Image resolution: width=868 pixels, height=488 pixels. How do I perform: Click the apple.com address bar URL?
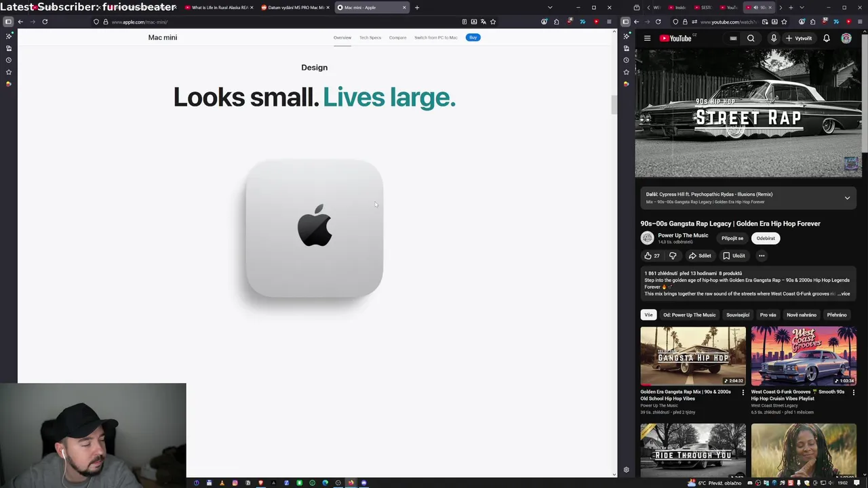[139, 22]
